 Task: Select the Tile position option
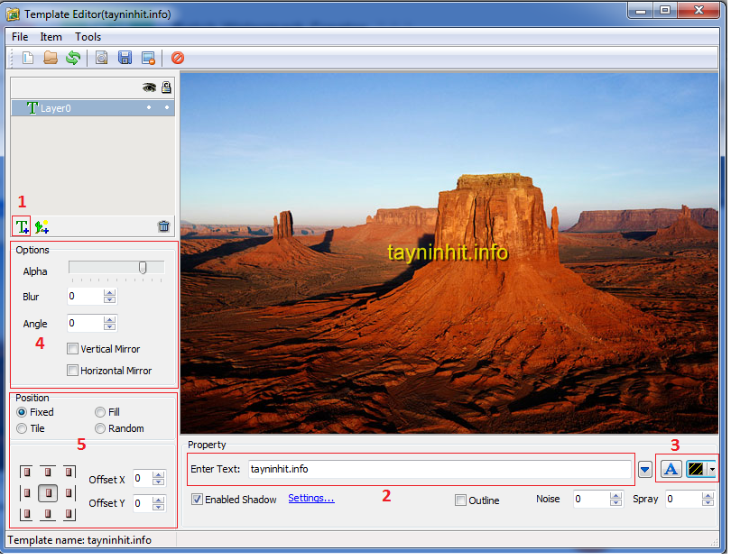tap(22, 428)
